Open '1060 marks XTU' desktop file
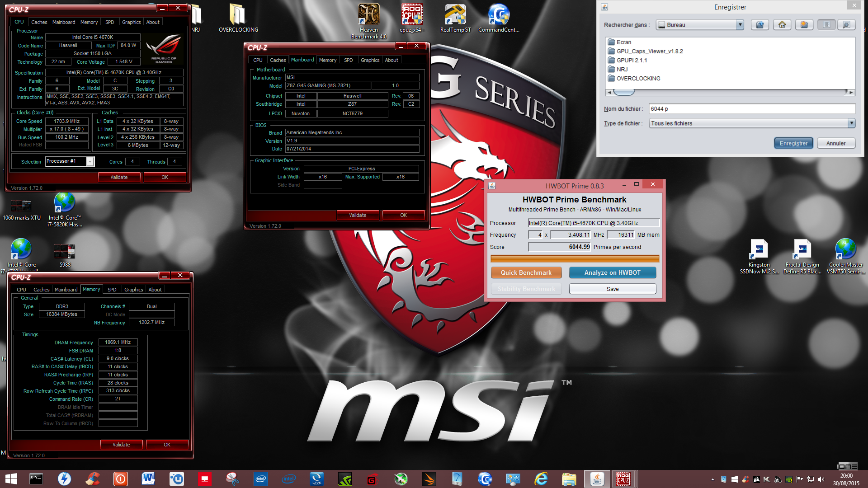 [21, 210]
